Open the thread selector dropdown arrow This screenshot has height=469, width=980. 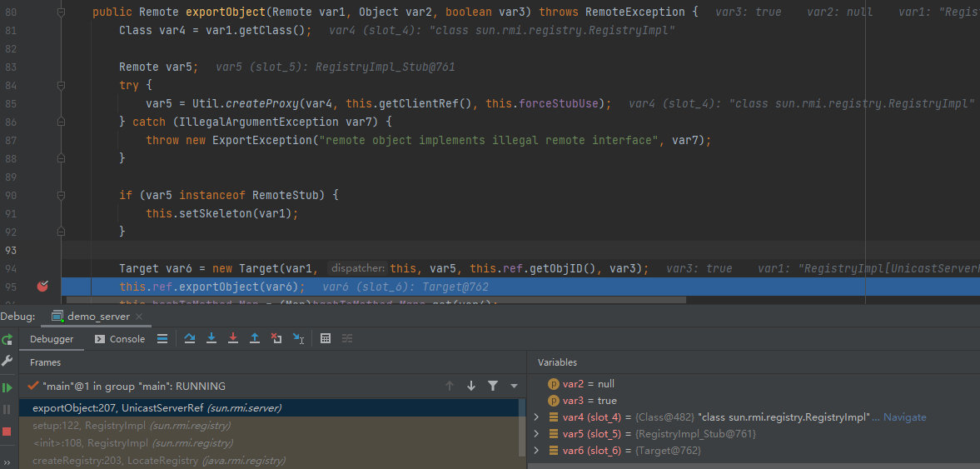click(x=514, y=387)
